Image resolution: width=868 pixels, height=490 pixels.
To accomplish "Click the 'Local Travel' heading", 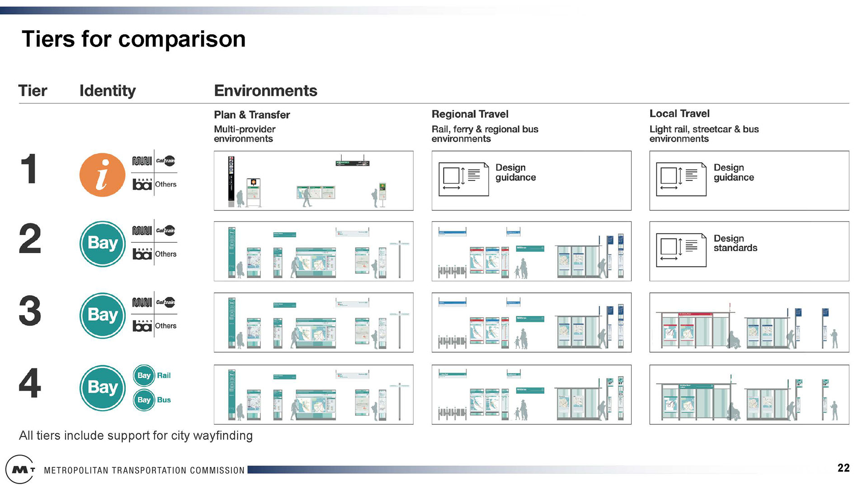I will tap(679, 114).
